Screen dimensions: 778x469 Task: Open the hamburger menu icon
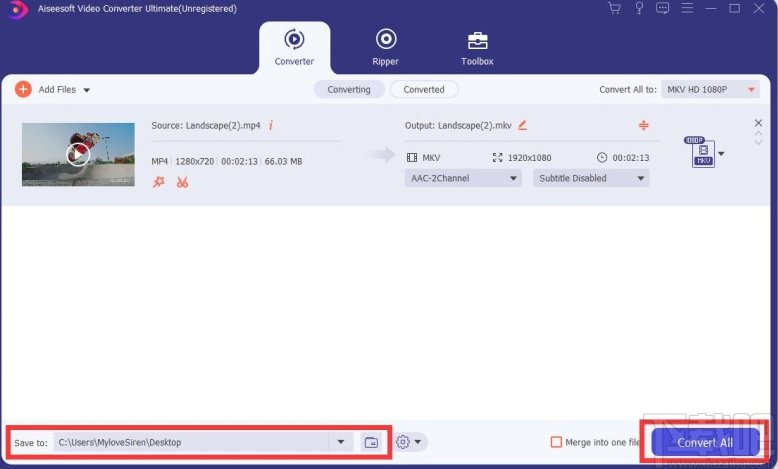(687, 8)
